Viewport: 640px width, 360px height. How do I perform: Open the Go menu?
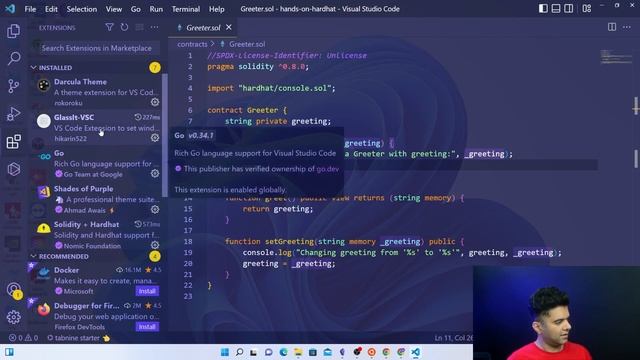tap(136, 9)
